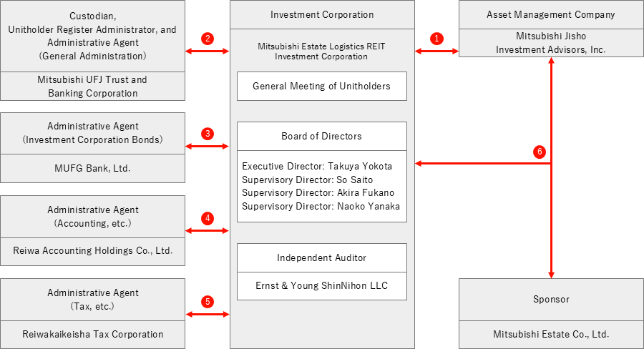This screenshot has width=644, height=349.
Task: Click the Sponsor header box
Action: point(550,299)
